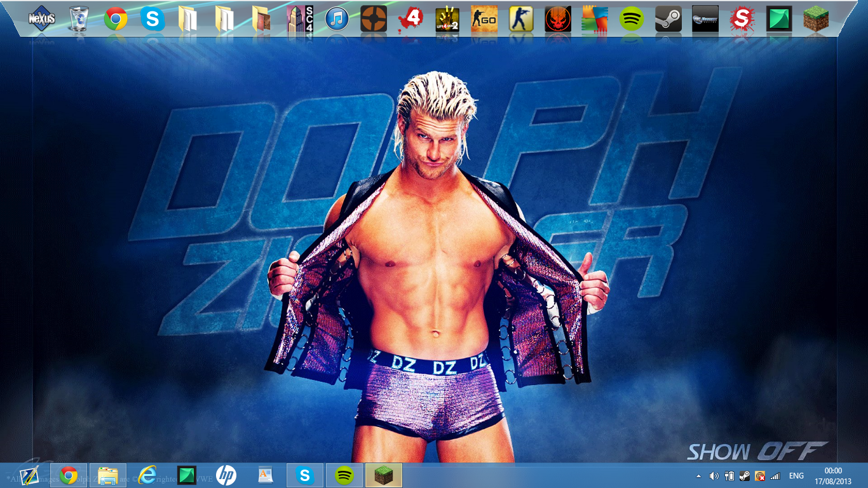Switch to Chrome on the taskbar

(69, 475)
